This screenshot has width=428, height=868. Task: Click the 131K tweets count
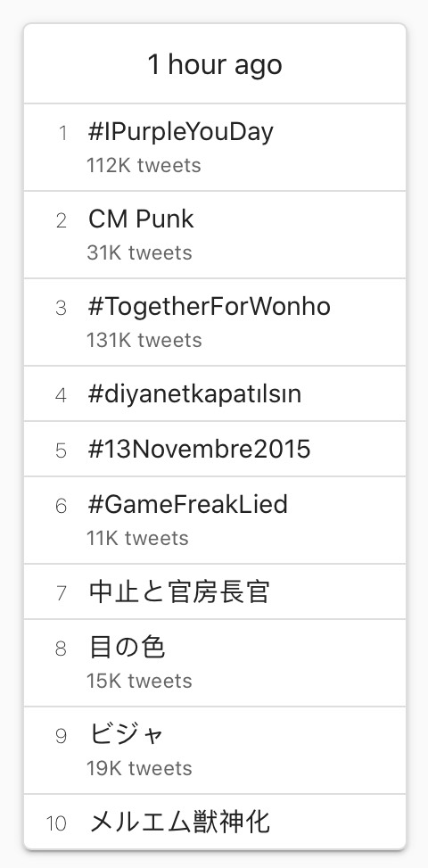tap(144, 341)
